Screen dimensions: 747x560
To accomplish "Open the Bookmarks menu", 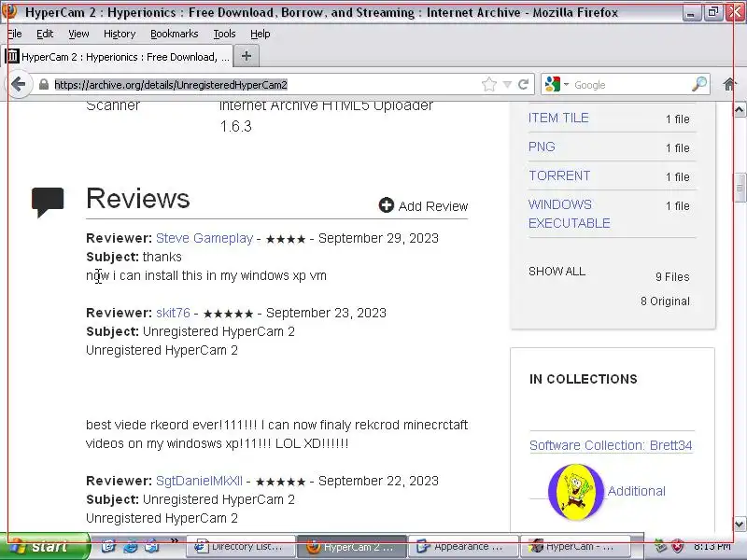I will click(x=175, y=34).
